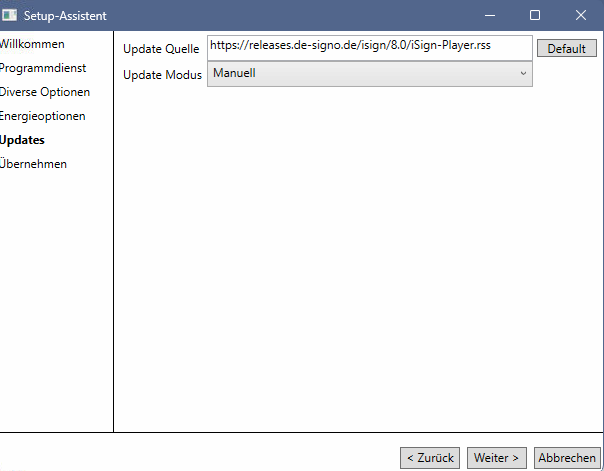Click the Setup-Assistent app icon in title bar

9,15
